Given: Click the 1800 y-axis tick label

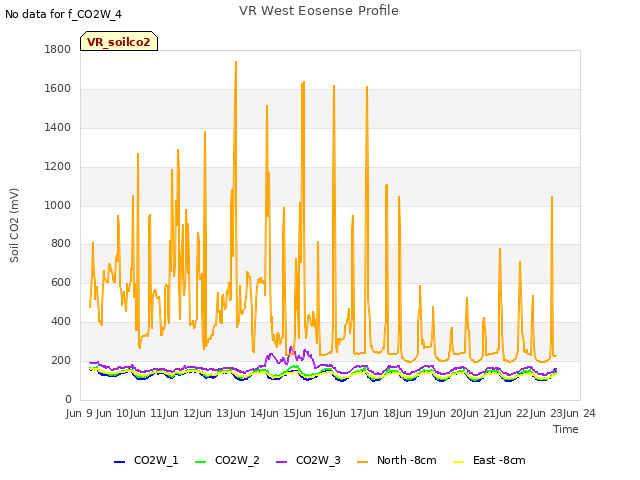Looking at the screenshot, I should click(x=58, y=49).
